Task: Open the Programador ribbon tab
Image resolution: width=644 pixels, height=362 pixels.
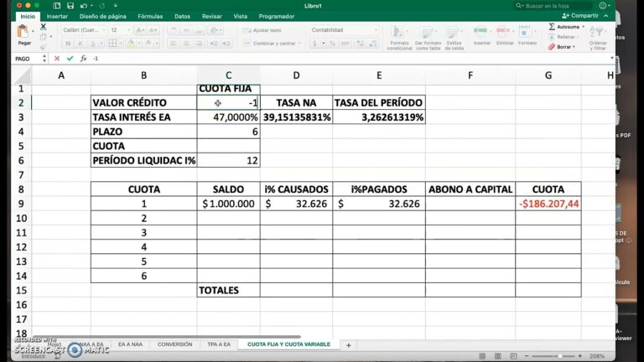Action: tap(277, 17)
